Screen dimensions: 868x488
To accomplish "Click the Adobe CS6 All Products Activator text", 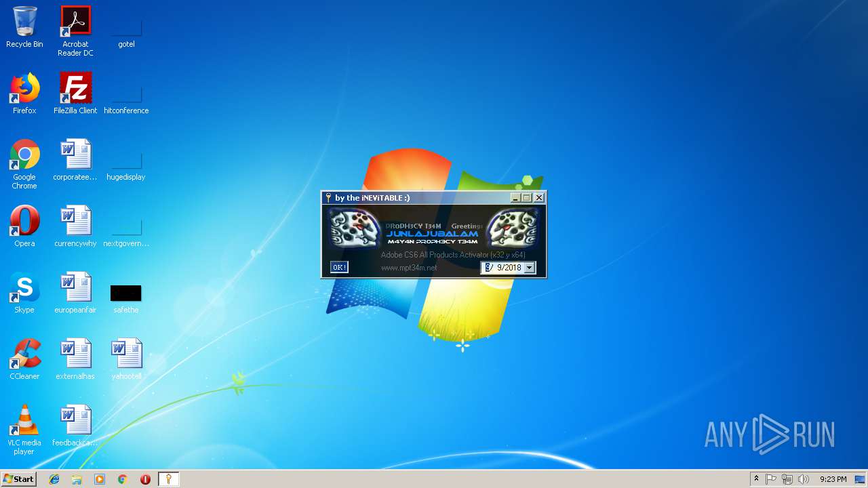I will click(453, 255).
